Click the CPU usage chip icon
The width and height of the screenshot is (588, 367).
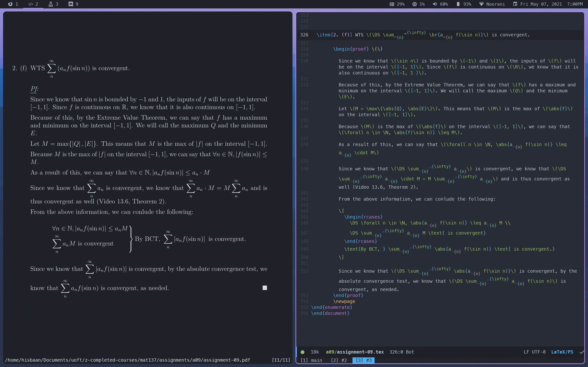coord(414,4)
